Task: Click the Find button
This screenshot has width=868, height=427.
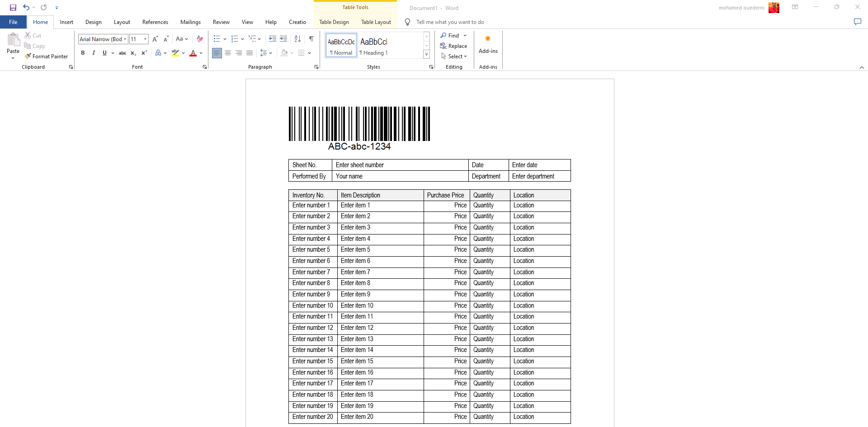Action: coord(450,35)
